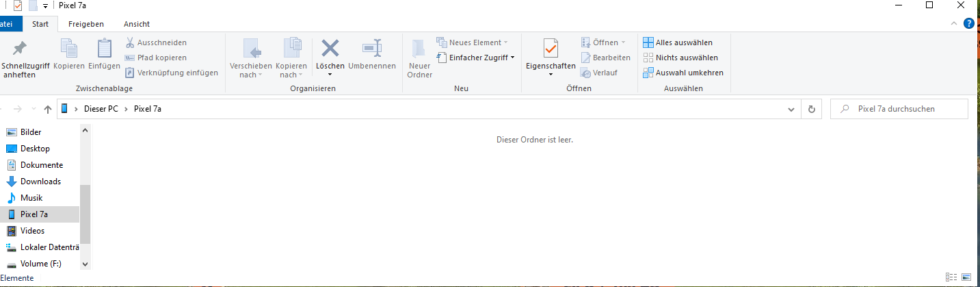Select Alles auswählen in ribbon
This screenshot has width=980, height=287.
[x=678, y=42]
